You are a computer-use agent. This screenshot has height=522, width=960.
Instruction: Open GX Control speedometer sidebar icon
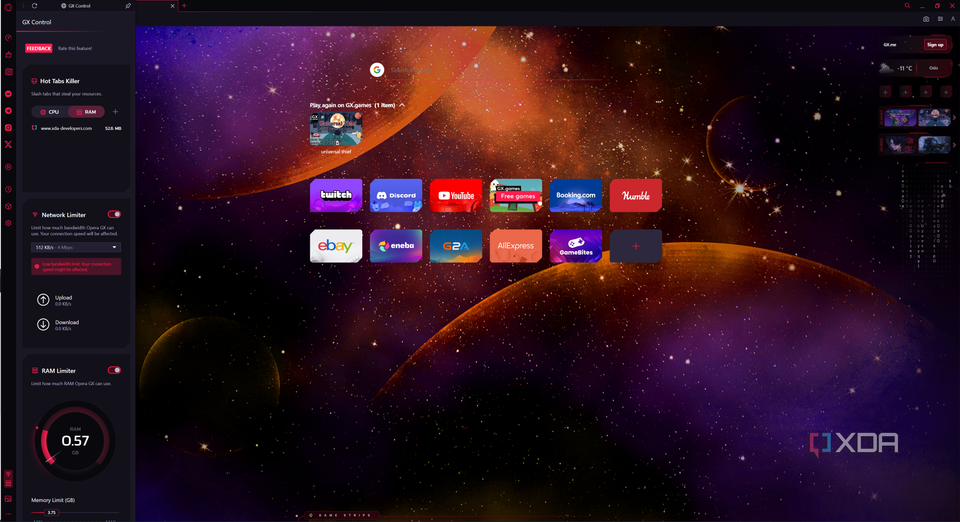9,38
